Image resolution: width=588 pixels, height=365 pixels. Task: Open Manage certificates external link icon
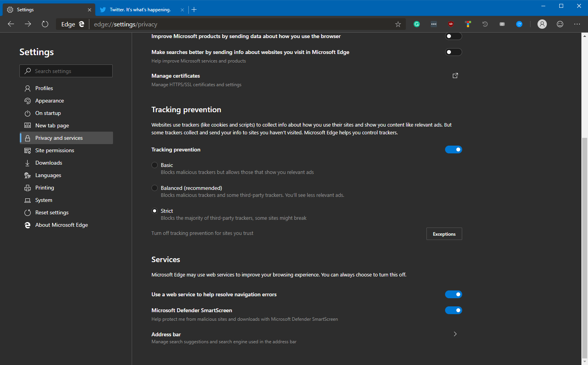point(455,76)
